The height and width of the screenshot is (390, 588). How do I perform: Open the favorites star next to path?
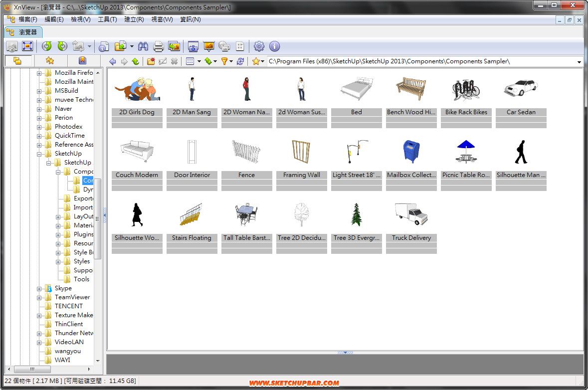[256, 61]
